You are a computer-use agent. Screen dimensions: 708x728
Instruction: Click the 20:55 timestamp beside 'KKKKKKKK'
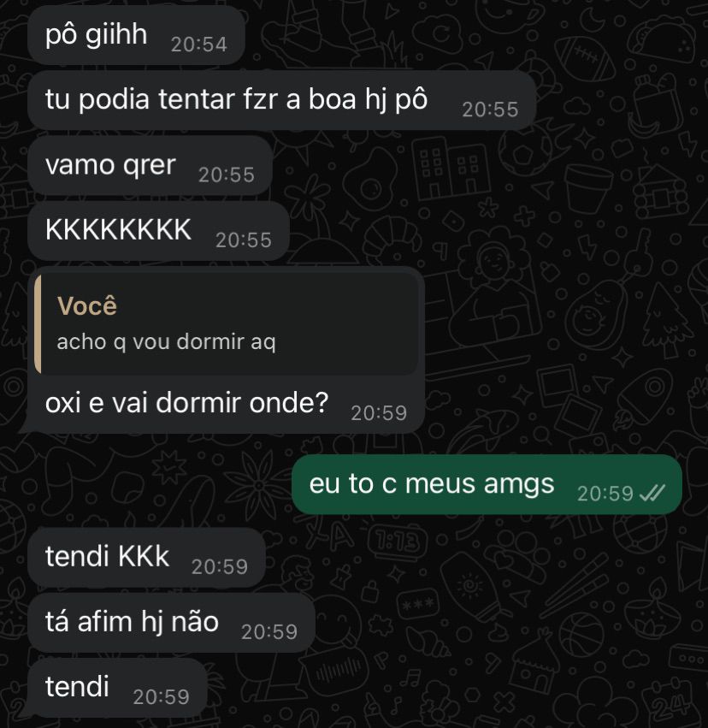coord(244,240)
